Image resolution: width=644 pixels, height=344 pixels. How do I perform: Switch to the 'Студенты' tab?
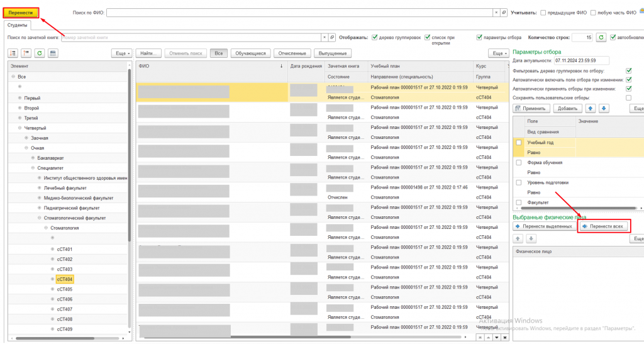17,25
